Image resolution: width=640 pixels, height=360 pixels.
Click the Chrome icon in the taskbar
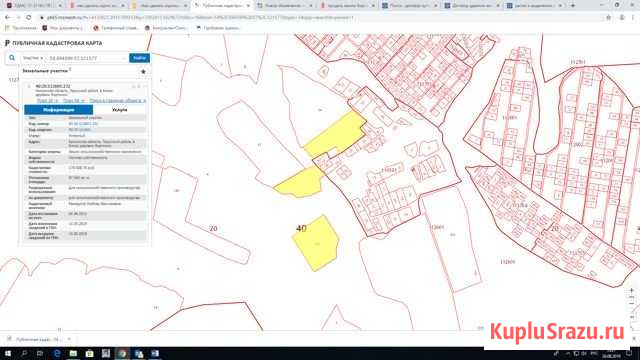tap(122, 353)
